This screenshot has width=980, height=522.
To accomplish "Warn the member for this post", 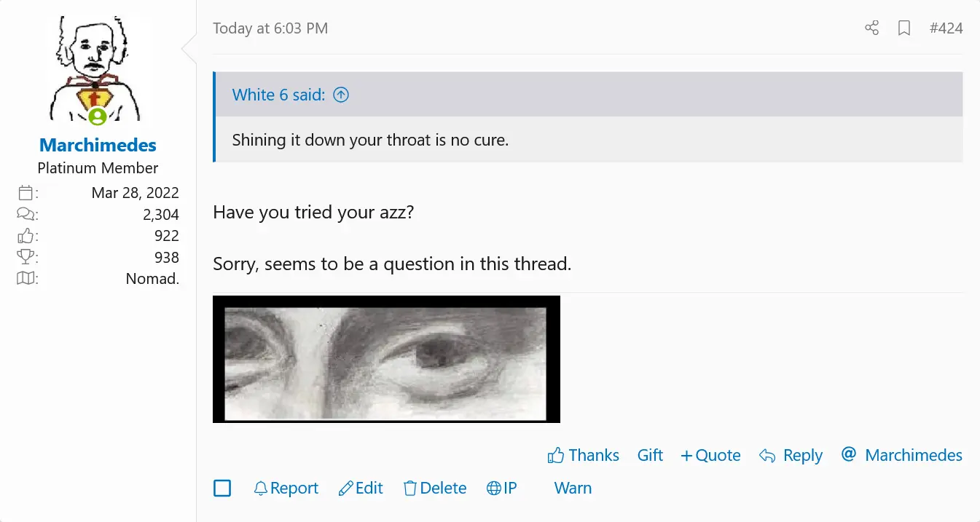I will (x=573, y=488).
